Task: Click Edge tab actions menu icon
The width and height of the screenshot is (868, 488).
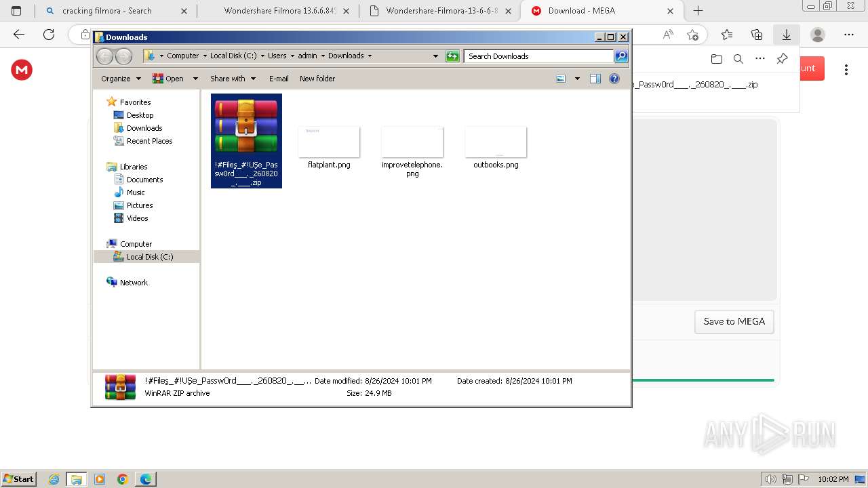Action: coord(16,11)
